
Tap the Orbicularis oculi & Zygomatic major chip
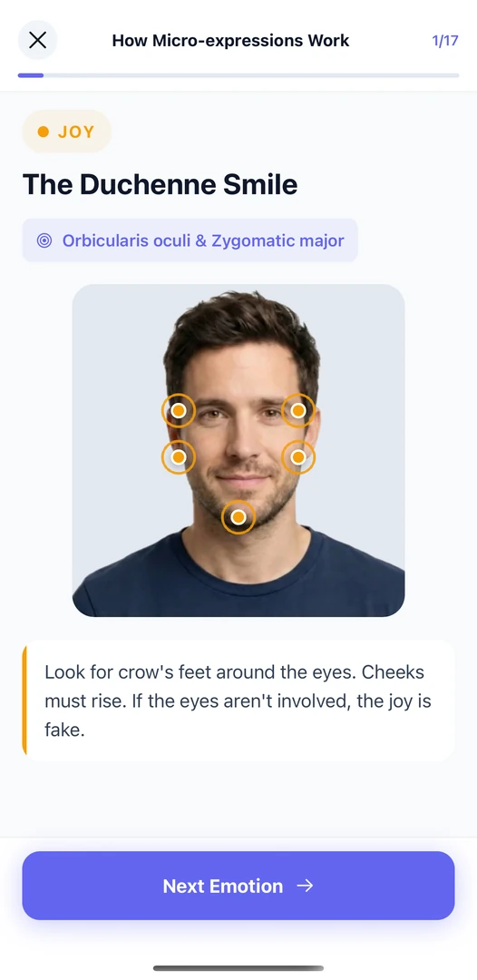pos(190,240)
